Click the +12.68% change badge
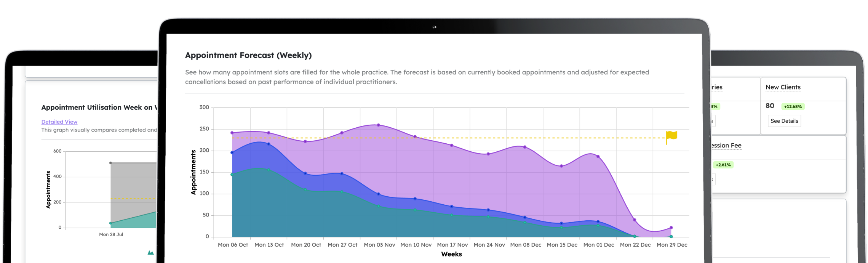 click(793, 107)
